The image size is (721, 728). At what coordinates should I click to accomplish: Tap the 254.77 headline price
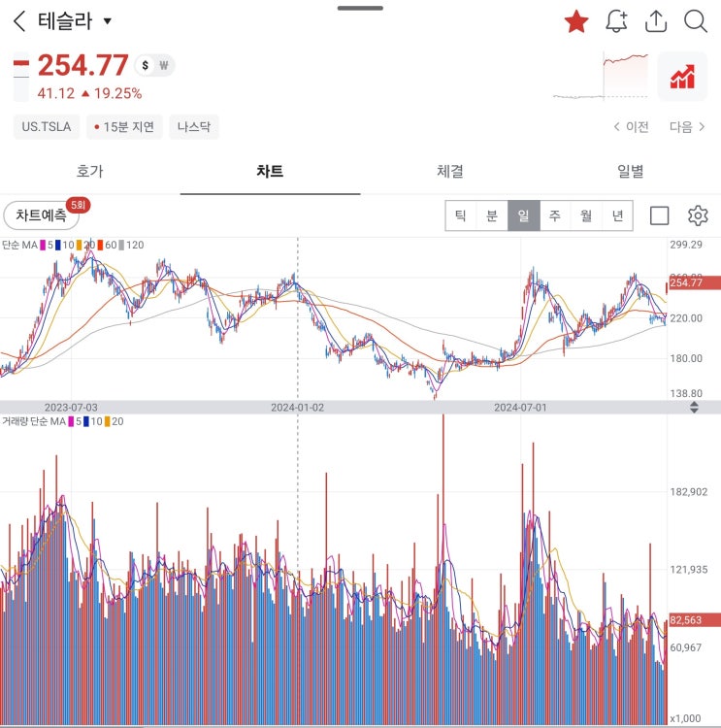(83, 65)
